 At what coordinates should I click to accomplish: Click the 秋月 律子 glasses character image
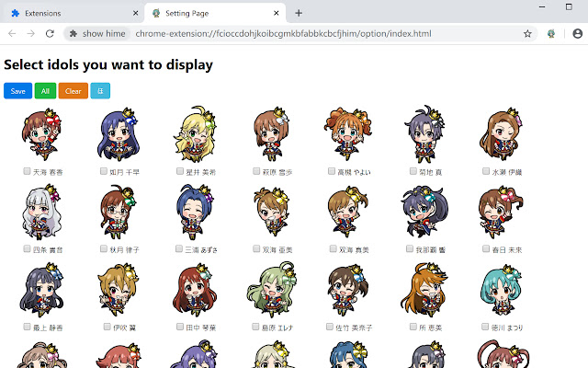pos(119,213)
